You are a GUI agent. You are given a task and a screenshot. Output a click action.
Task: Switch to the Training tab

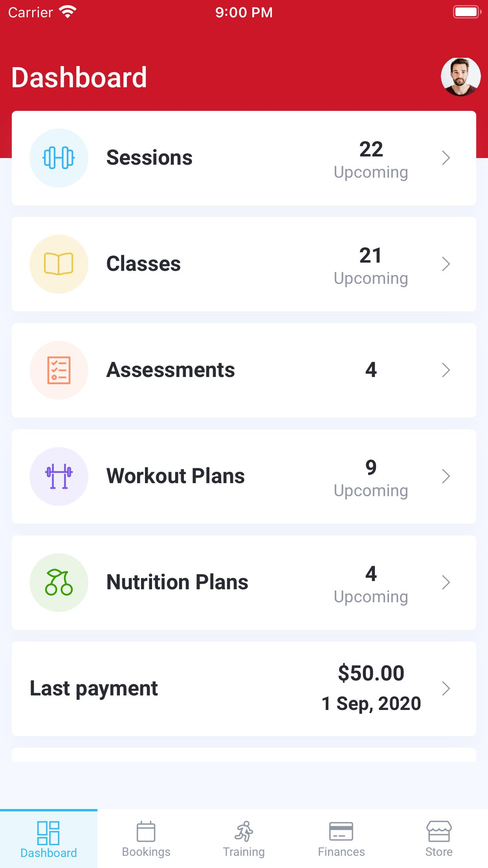point(244,839)
